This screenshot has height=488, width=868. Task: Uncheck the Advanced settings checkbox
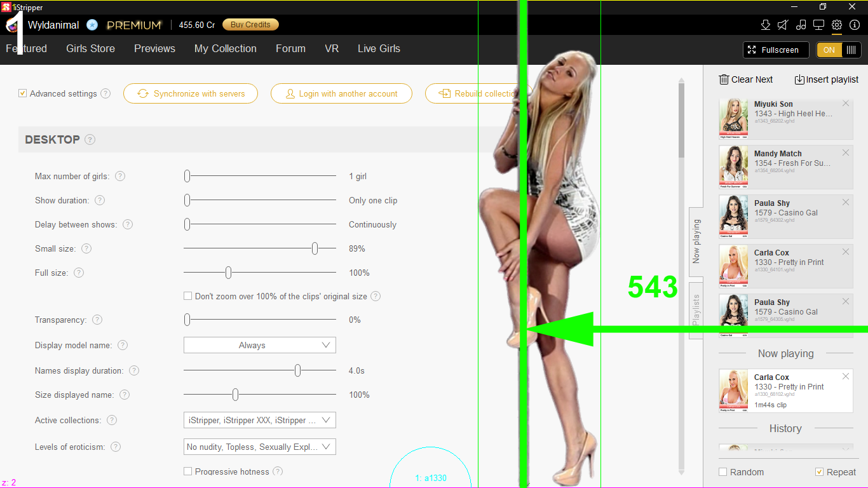[x=23, y=93]
